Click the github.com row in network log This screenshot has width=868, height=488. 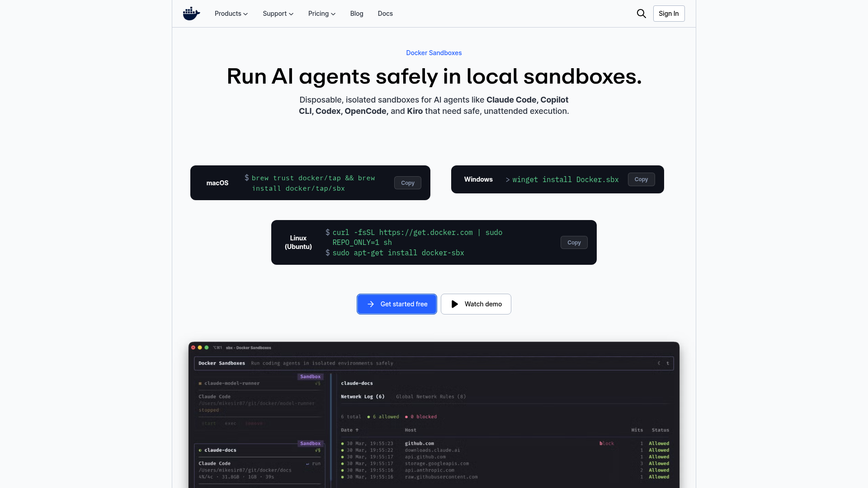pos(505,443)
